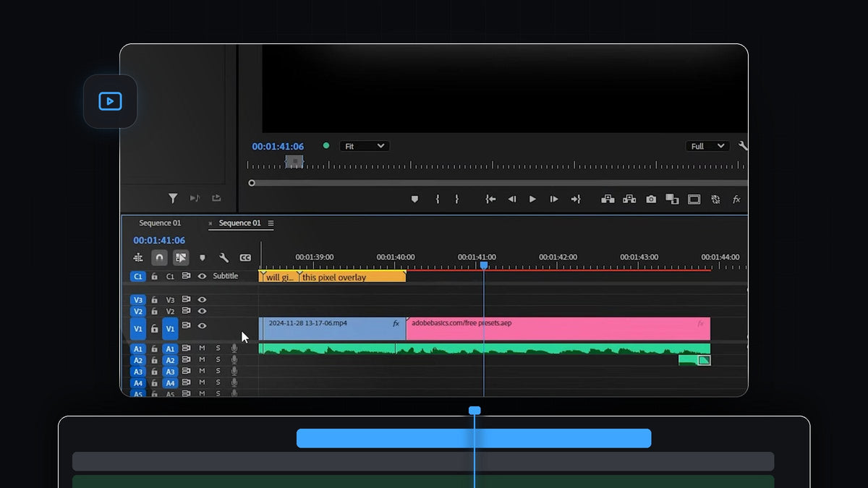Viewport: 868px width, 488px height.
Task: Click the timeline timecode 00:01:41:06 field
Action: point(159,240)
